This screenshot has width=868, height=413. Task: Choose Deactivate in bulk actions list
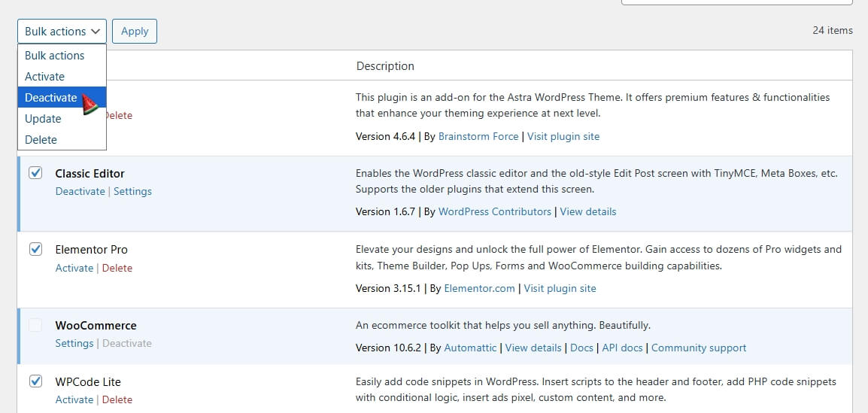[x=62, y=98]
